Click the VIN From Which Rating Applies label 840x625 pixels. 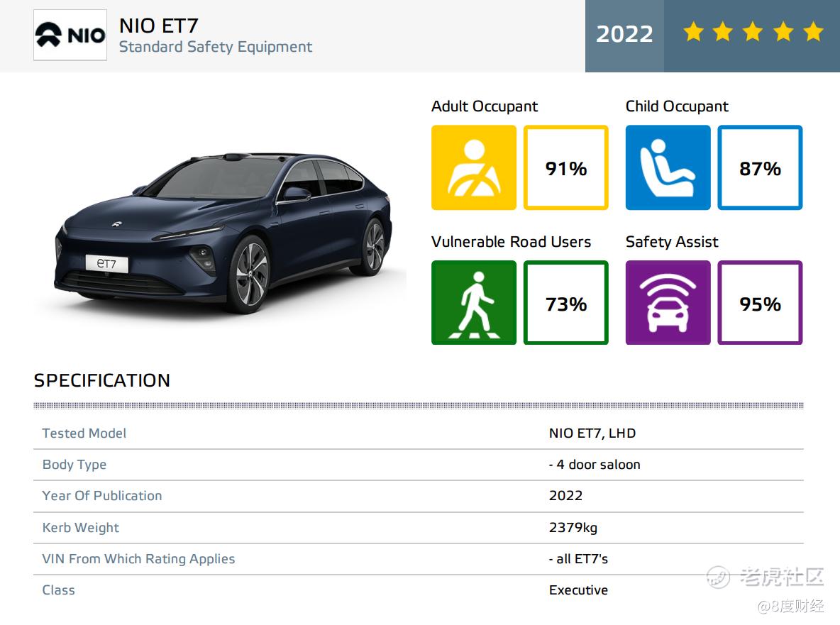tap(138, 559)
